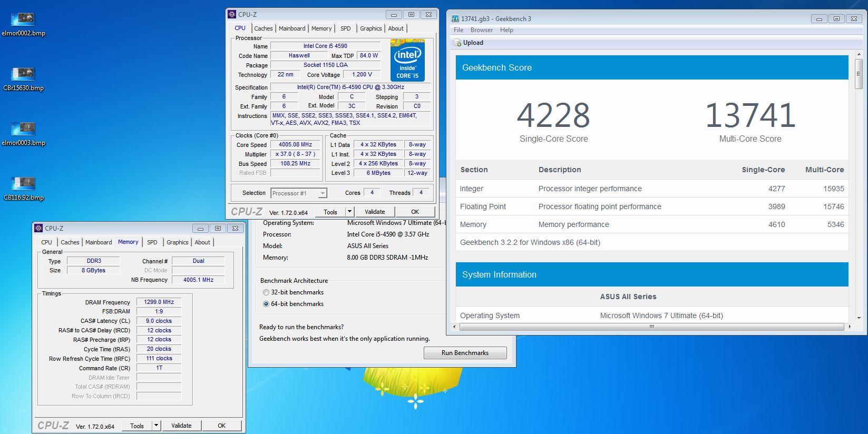
Task: Click the Core Speed value 4005.08 MHz
Action: pos(295,144)
